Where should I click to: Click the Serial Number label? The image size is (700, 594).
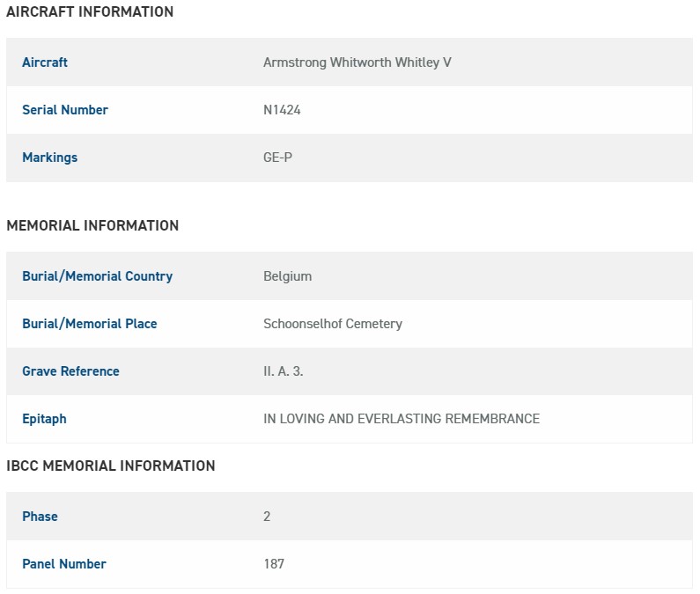[65, 110]
